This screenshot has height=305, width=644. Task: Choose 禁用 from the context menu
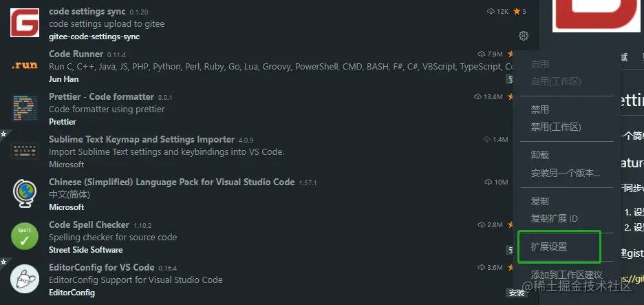pos(539,109)
